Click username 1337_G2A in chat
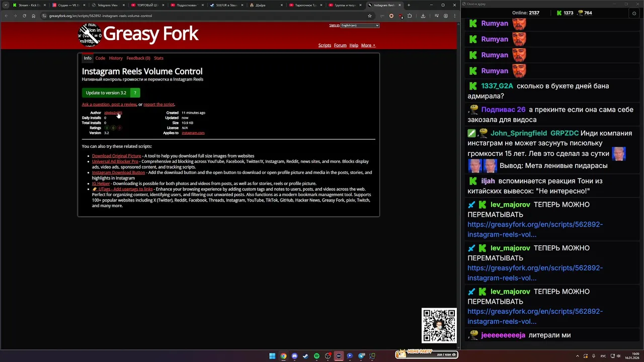 point(497,86)
